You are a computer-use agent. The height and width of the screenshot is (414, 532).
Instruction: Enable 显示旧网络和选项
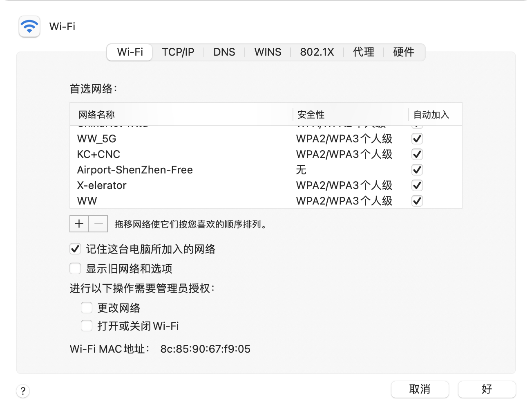[x=75, y=268]
